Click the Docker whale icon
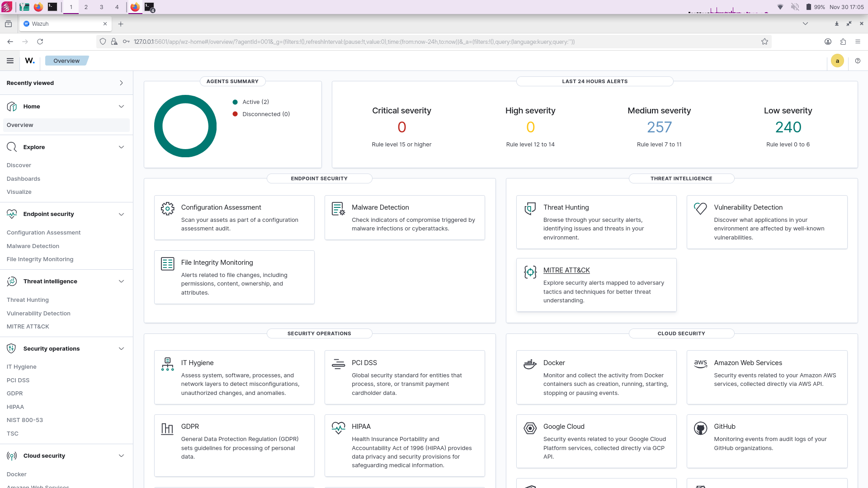 click(530, 364)
